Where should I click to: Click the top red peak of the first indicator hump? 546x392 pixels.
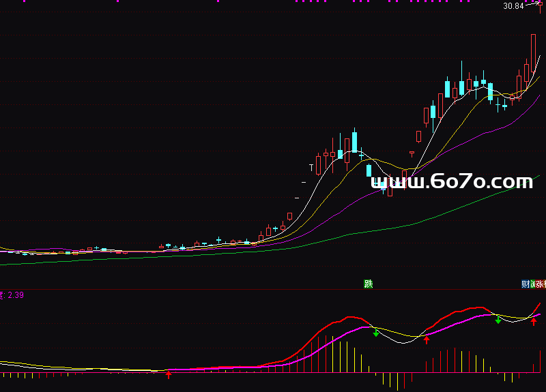click(x=353, y=316)
